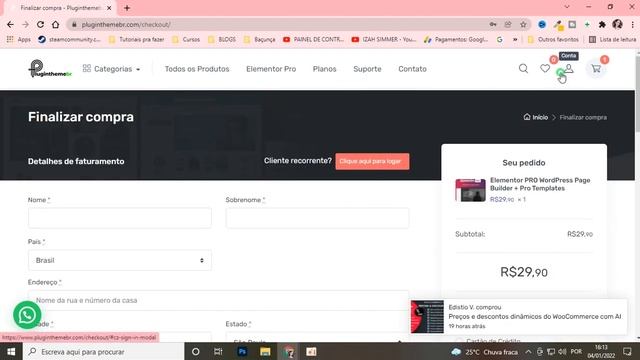Close the Finalizar compra tab
Image resolution: width=640 pixels, height=360 pixels.
click(109, 8)
